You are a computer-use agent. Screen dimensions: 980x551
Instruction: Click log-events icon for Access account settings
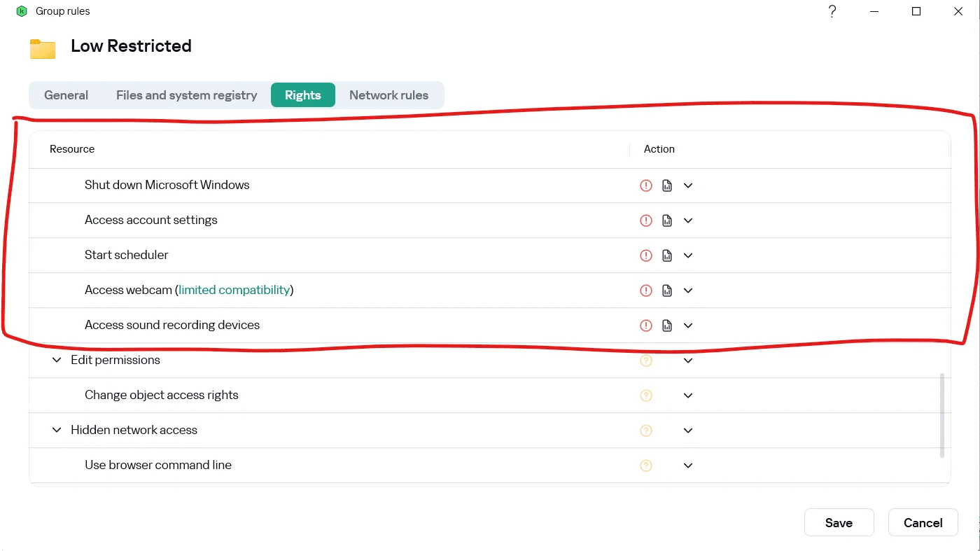pyautogui.click(x=667, y=221)
